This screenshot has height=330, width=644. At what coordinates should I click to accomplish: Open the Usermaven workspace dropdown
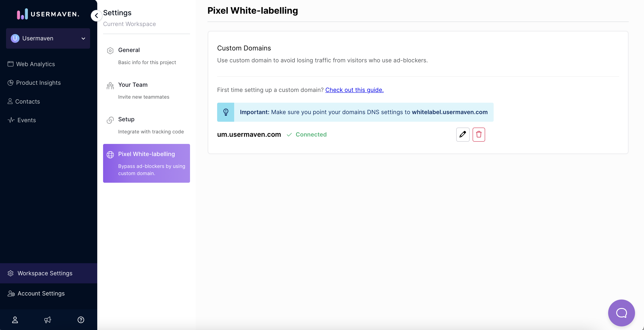point(48,38)
